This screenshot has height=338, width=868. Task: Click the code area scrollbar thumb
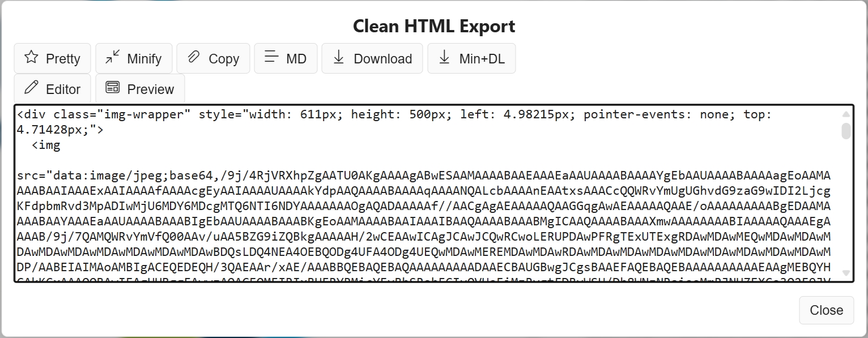coord(846,131)
